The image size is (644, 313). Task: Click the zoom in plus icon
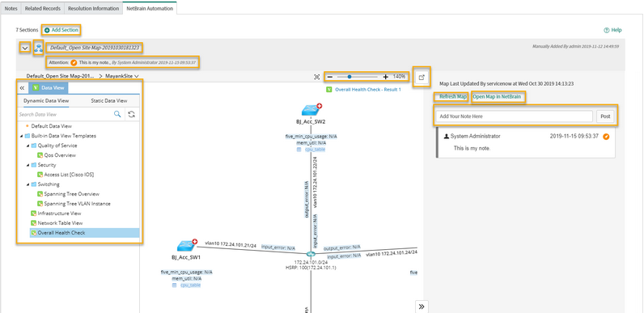(385, 77)
